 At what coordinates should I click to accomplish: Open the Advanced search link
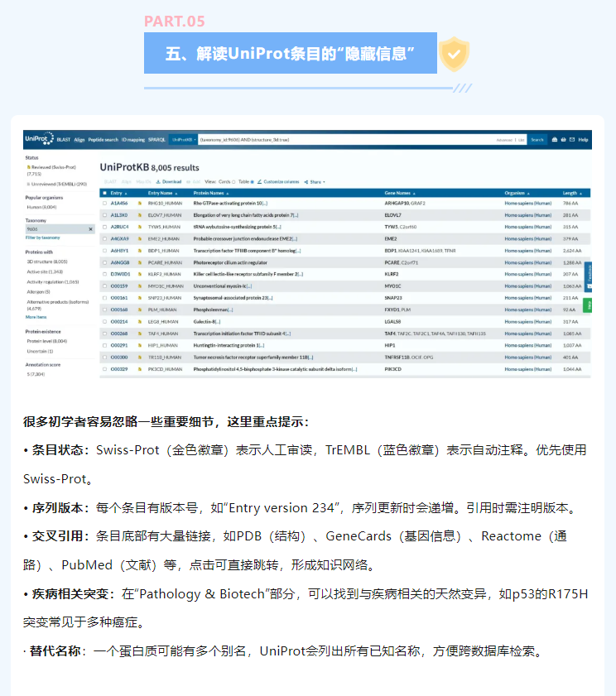(x=504, y=140)
